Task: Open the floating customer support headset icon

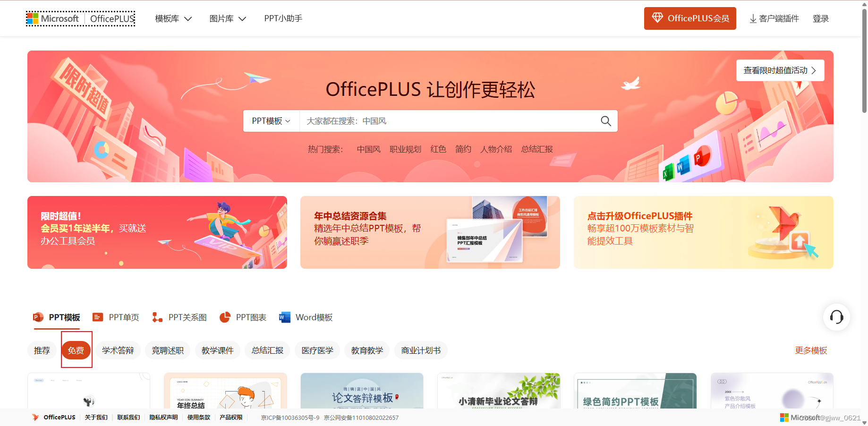Action: pyautogui.click(x=836, y=317)
